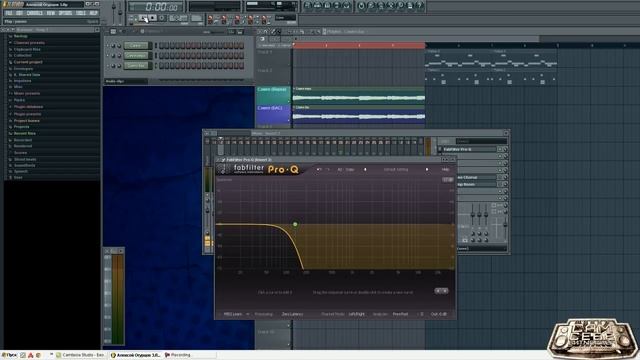Expand the Envelopes folder in browser
The image size is (640, 360).
click(23, 69)
